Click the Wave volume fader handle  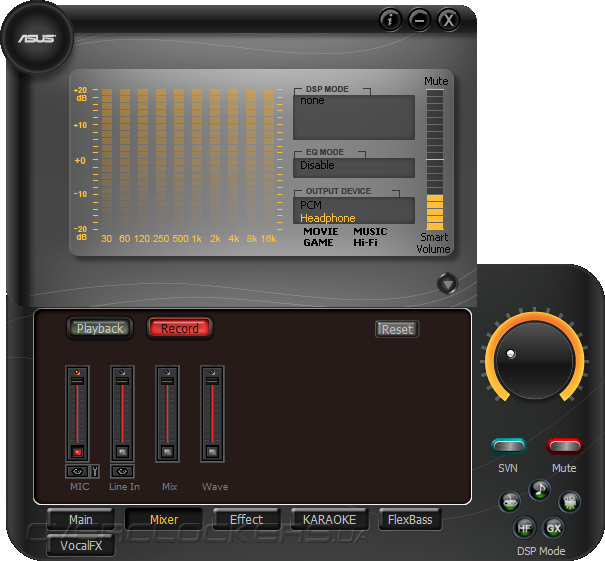212,381
